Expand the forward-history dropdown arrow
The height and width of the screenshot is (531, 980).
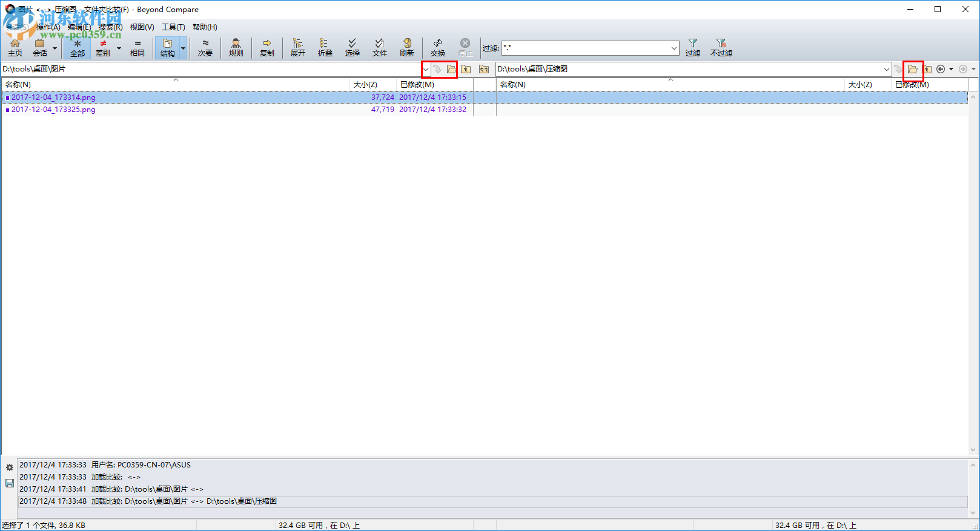973,69
